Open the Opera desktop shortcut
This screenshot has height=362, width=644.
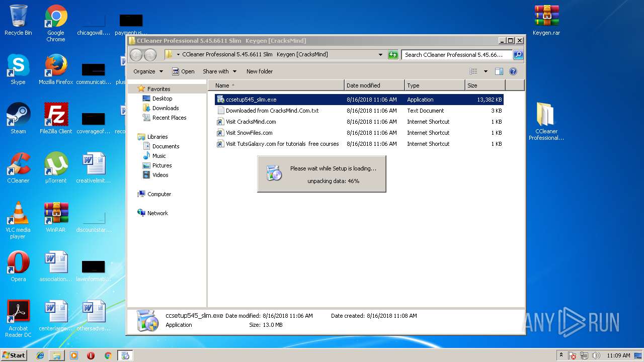coord(18,266)
